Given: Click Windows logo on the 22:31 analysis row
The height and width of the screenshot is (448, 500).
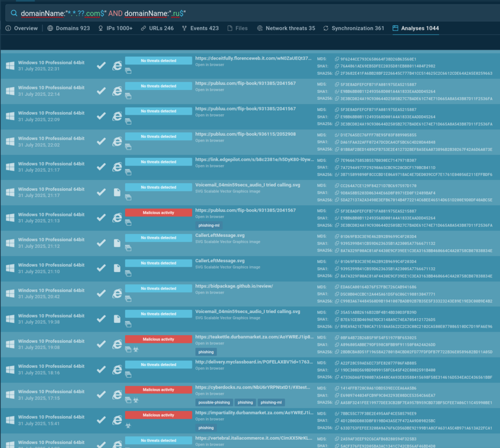Looking at the screenshot, I should (x=10, y=65).
